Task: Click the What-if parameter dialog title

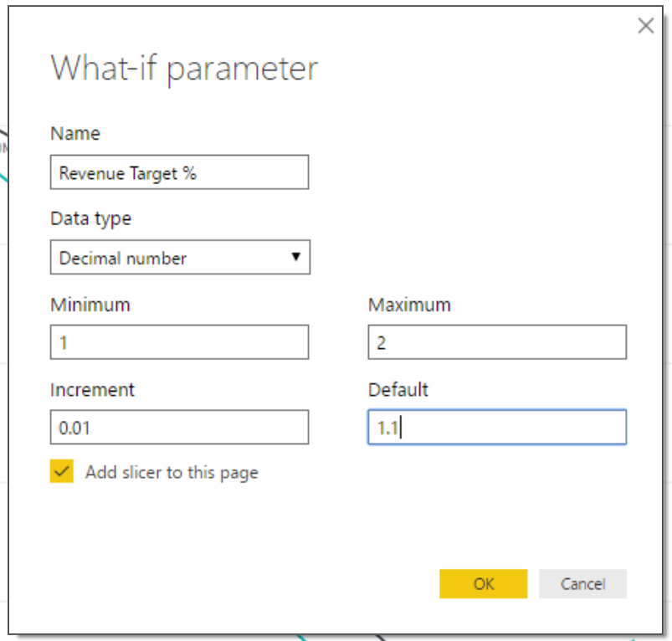Action: tap(184, 69)
